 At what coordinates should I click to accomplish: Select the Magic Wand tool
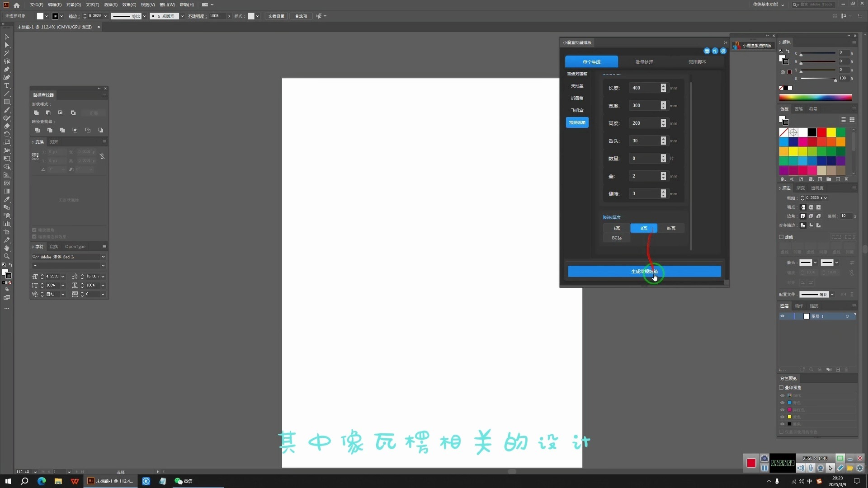(7, 53)
